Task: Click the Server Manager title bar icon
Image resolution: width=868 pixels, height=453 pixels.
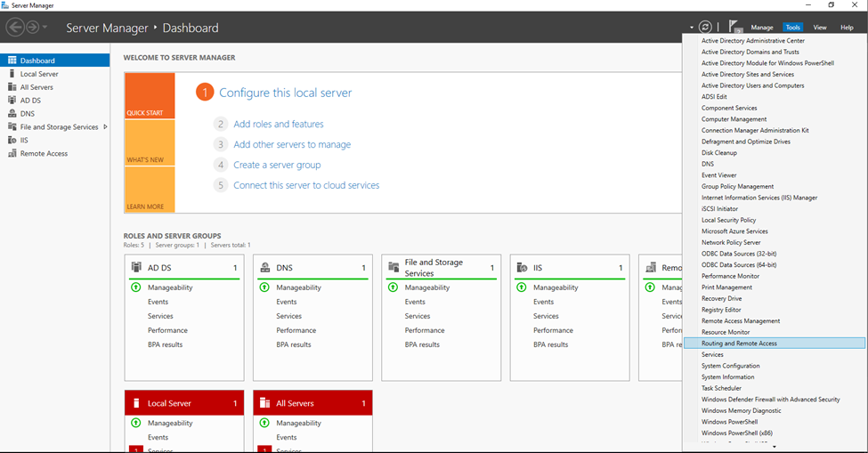Action: (x=5, y=5)
